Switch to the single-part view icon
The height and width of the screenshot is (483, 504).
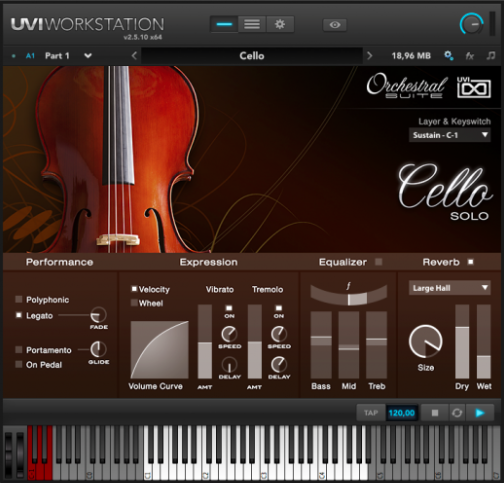coord(224,24)
